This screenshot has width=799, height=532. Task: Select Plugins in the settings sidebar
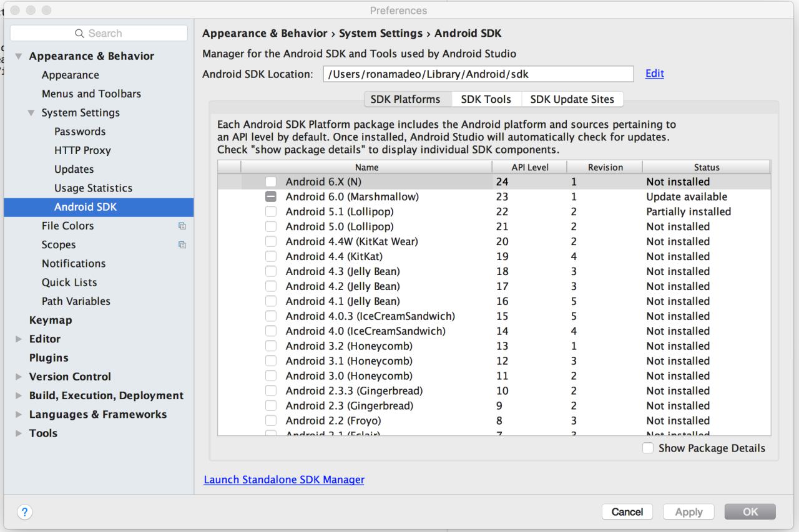(x=49, y=358)
